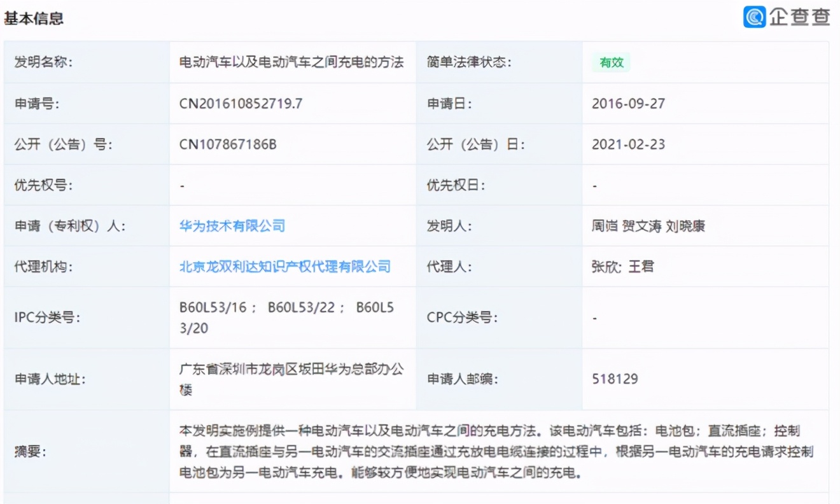Open the 华为技术有限公司 applicant link
This screenshot has height=504, width=840.
231,225
